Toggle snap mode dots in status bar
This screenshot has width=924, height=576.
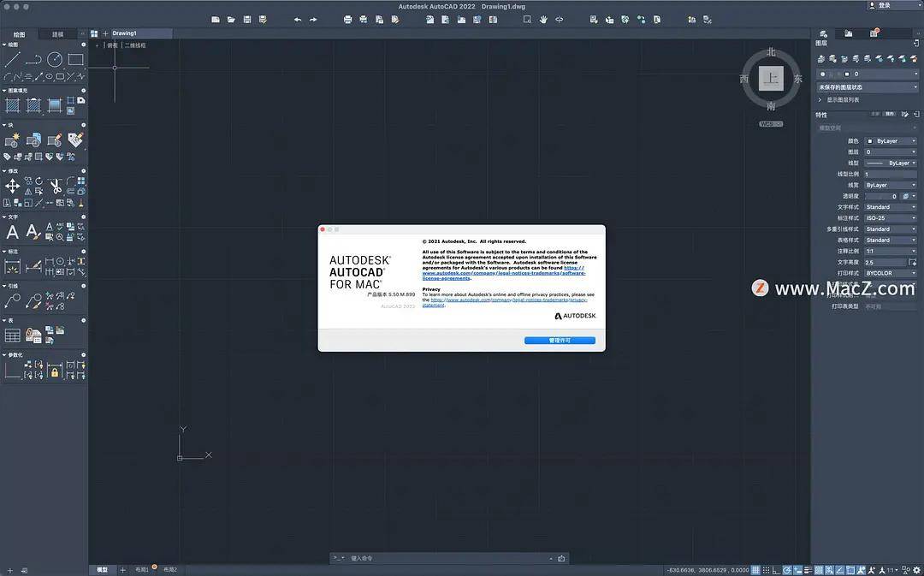766,570
